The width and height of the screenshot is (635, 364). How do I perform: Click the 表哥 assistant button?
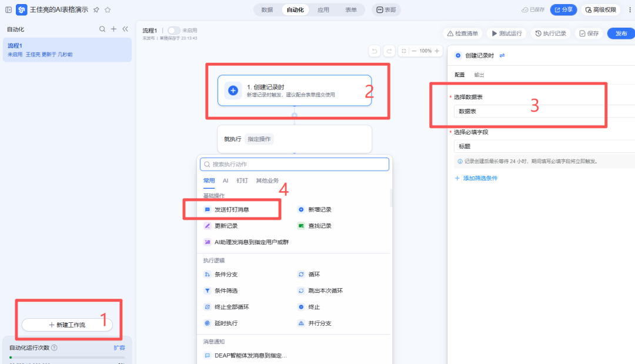point(386,10)
